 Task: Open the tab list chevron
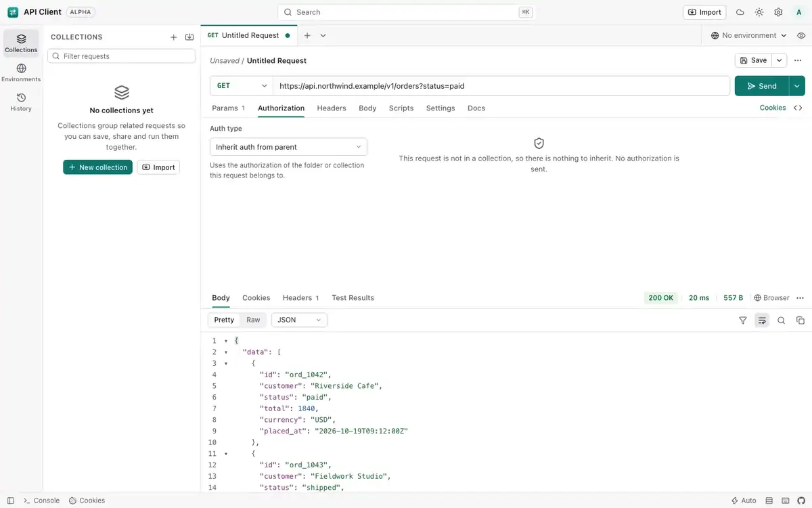tap(323, 35)
